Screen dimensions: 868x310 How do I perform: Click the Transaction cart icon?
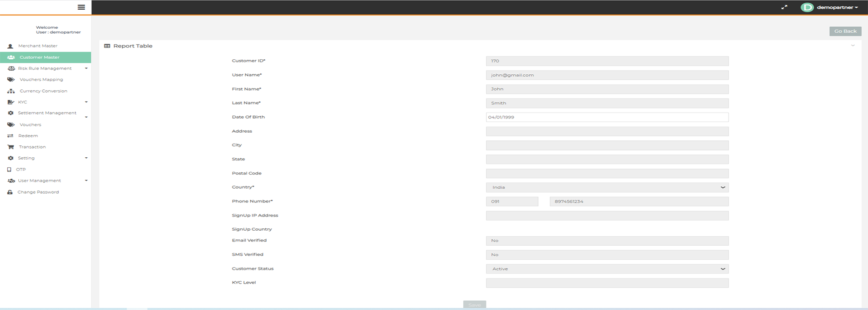(x=10, y=147)
